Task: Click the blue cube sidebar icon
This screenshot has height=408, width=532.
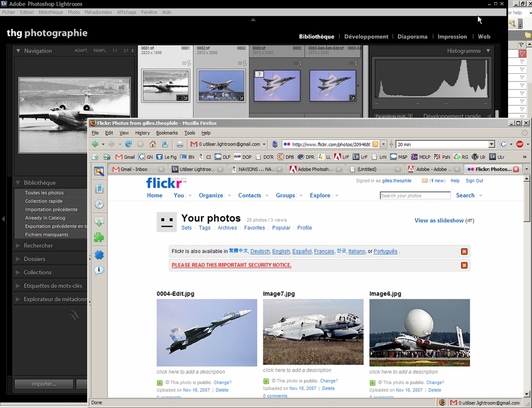Action: click(99, 255)
